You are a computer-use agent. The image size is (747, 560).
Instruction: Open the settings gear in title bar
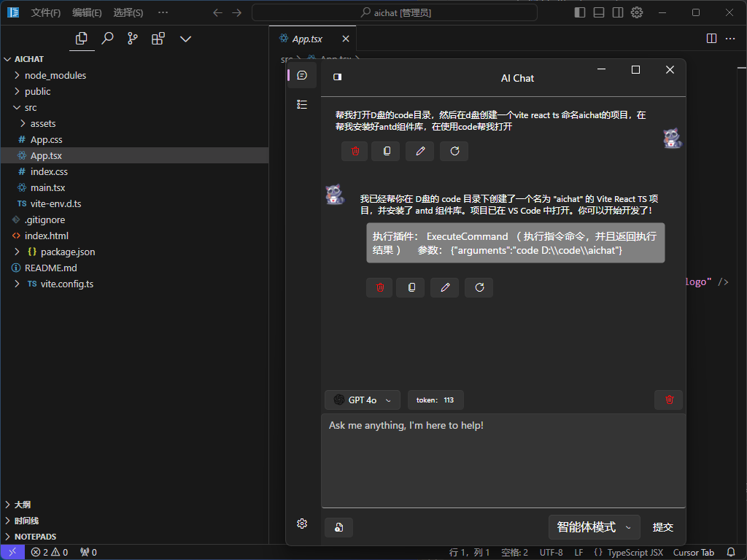637,13
